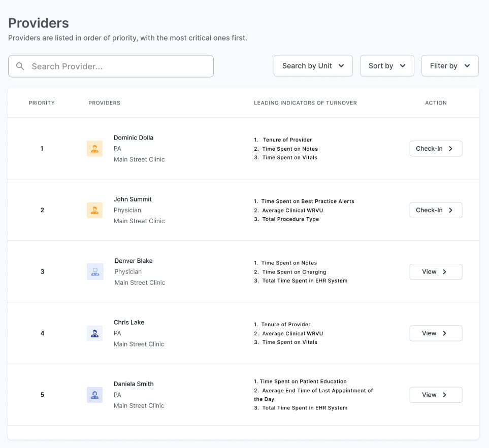Click Daniela Smith's blue avatar icon
489x448 pixels.
pyautogui.click(x=94, y=395)
